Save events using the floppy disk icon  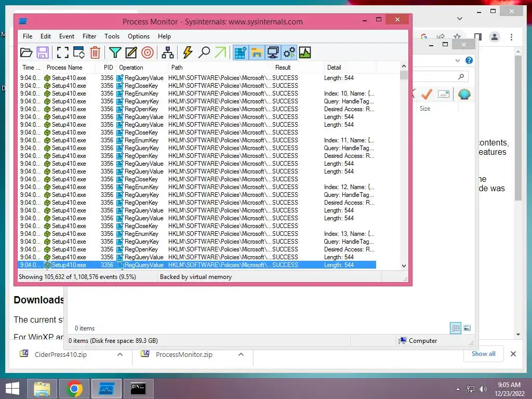pyautogui.click(x=43, y=52)
